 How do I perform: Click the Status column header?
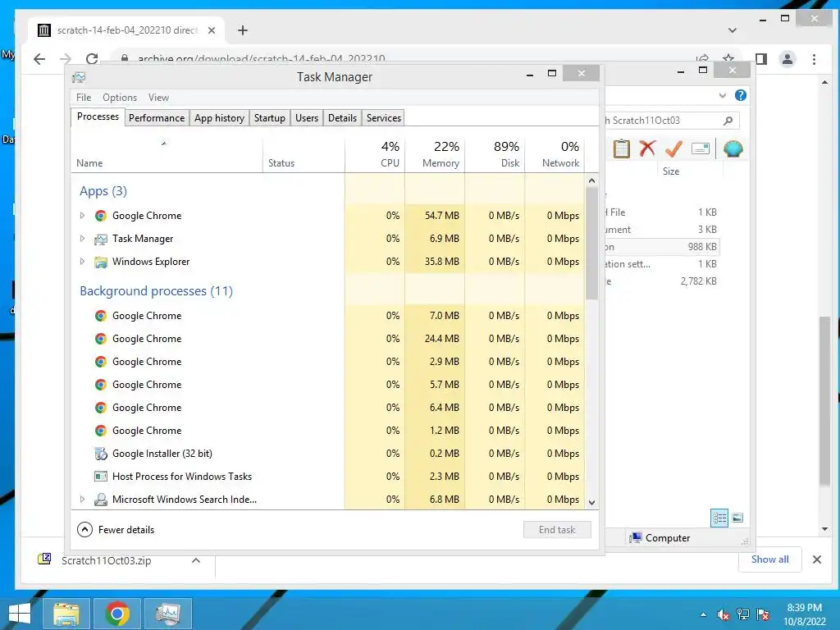pos(304,153)
